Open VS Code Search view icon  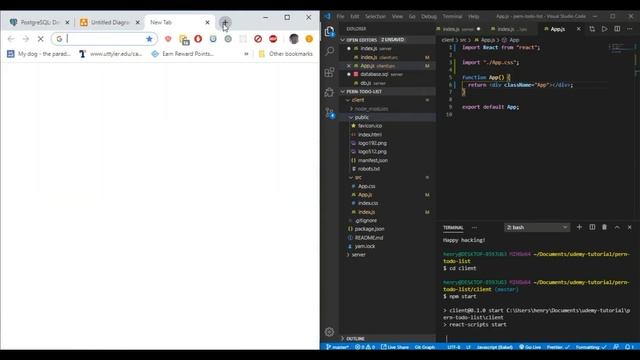click(329, 51)
